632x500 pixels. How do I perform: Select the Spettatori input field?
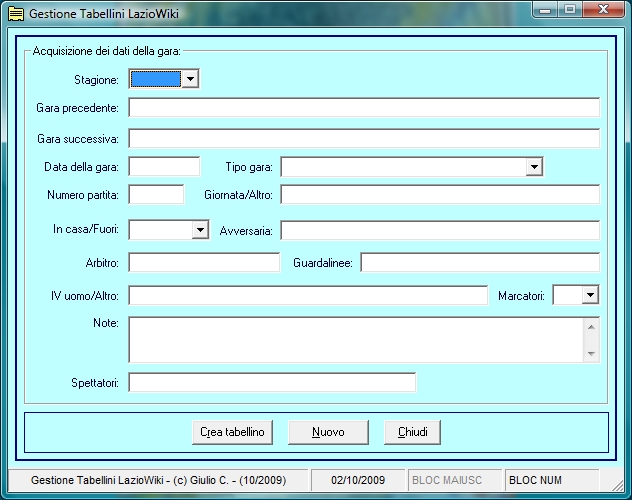coord(271,383)
